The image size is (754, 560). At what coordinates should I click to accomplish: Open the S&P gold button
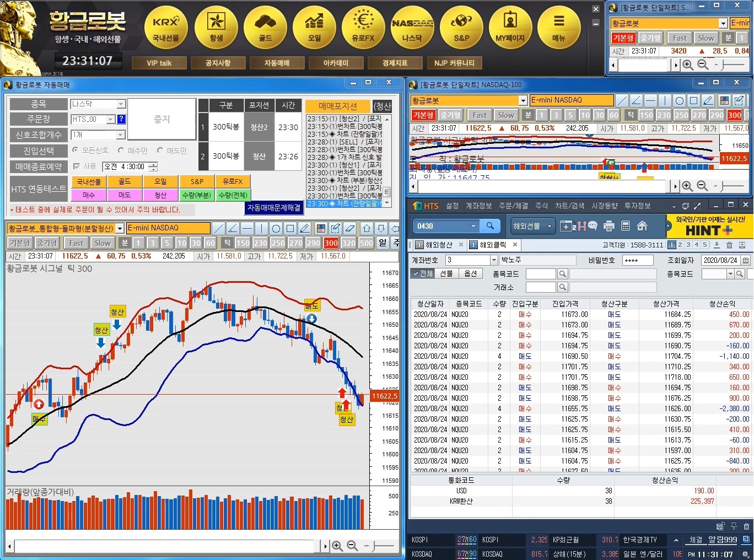(461, 27)
